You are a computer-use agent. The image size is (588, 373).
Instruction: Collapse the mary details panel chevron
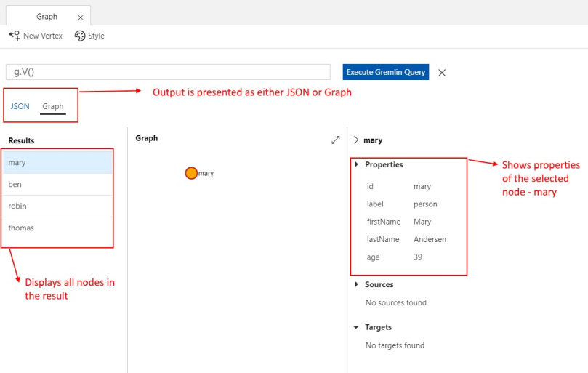(x=355, y=140)
